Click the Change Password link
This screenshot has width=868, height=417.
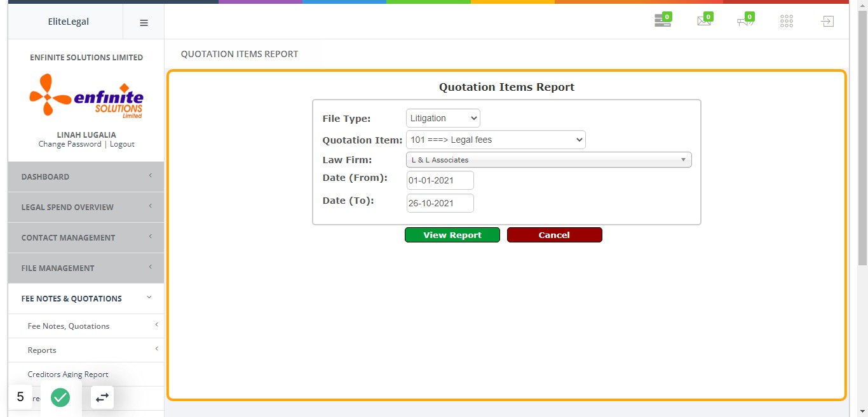70,144
